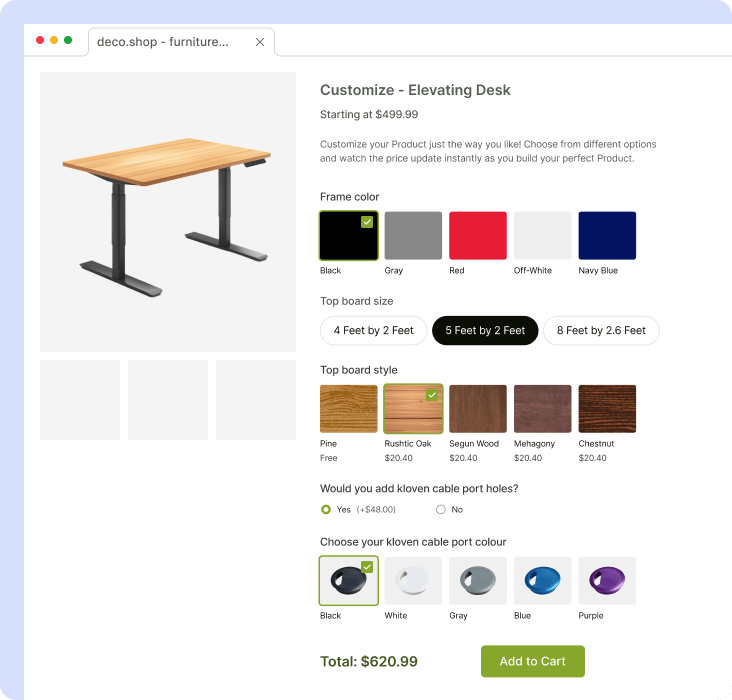Pick the Blue cable port icon
732x700 pixels.
543,581
